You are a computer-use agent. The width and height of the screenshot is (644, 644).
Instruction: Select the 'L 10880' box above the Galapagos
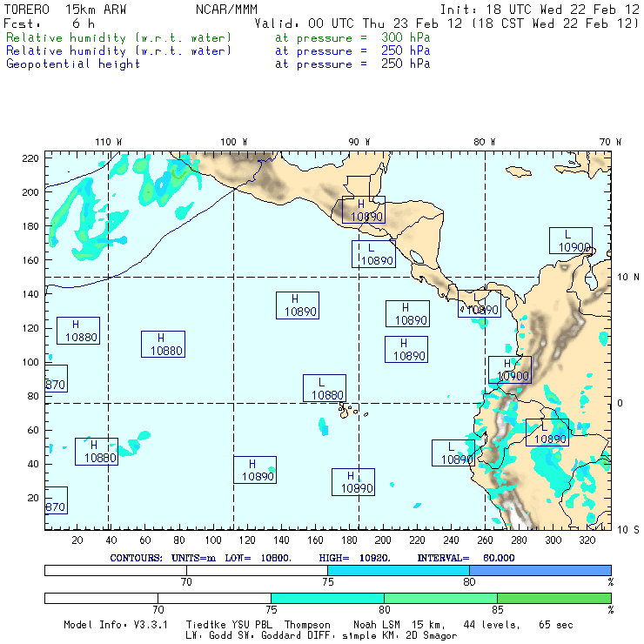[x=325, y=388]
